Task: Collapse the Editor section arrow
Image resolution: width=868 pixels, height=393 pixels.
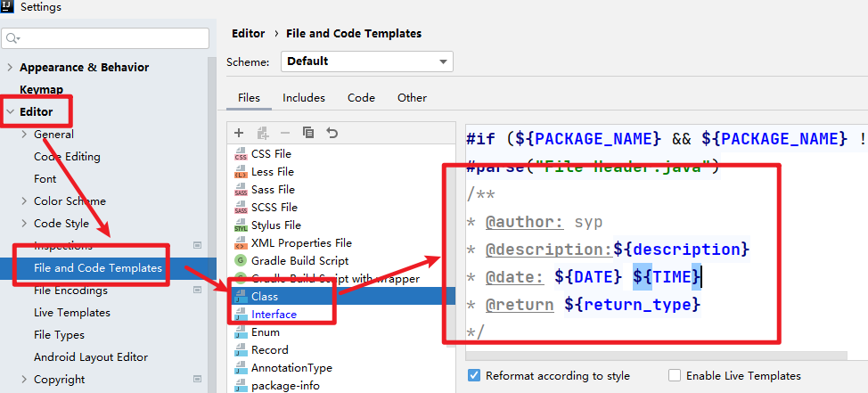Action: tap(10, 111)
